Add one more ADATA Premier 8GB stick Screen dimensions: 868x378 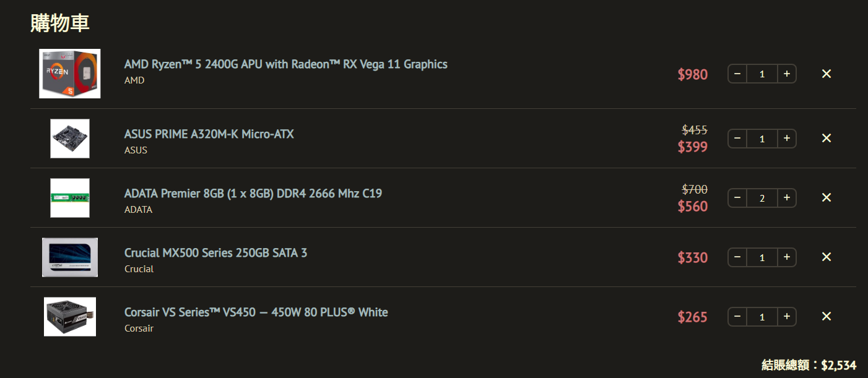click(786, 197)
